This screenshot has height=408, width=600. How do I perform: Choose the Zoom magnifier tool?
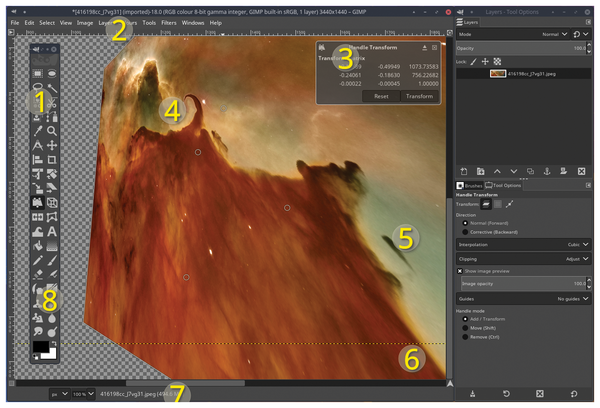[x=52, y=131]
